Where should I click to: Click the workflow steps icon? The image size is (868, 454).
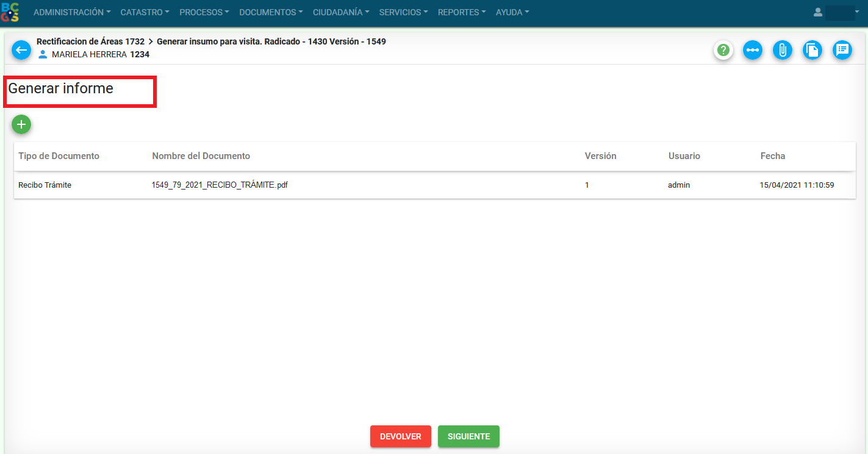coord(753,50)
